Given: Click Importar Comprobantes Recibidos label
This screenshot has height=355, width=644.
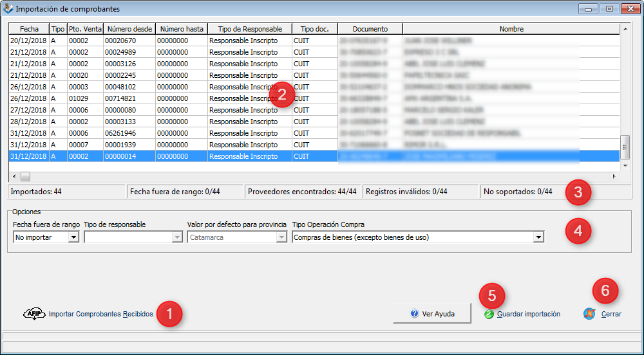Looking at the screenshot, I should (x=100, y=314).
